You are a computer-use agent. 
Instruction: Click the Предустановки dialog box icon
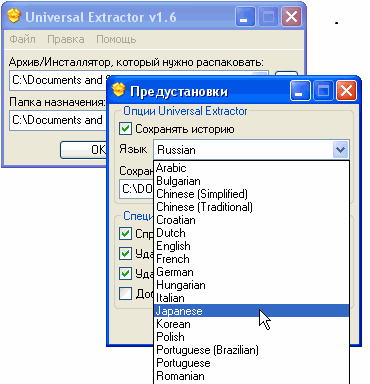(x=119, y=90)
